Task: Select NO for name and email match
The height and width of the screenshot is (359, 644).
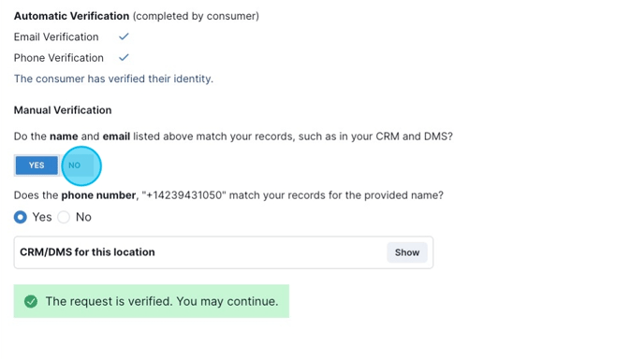Action: pyautogui.click(x=75, y=165)
